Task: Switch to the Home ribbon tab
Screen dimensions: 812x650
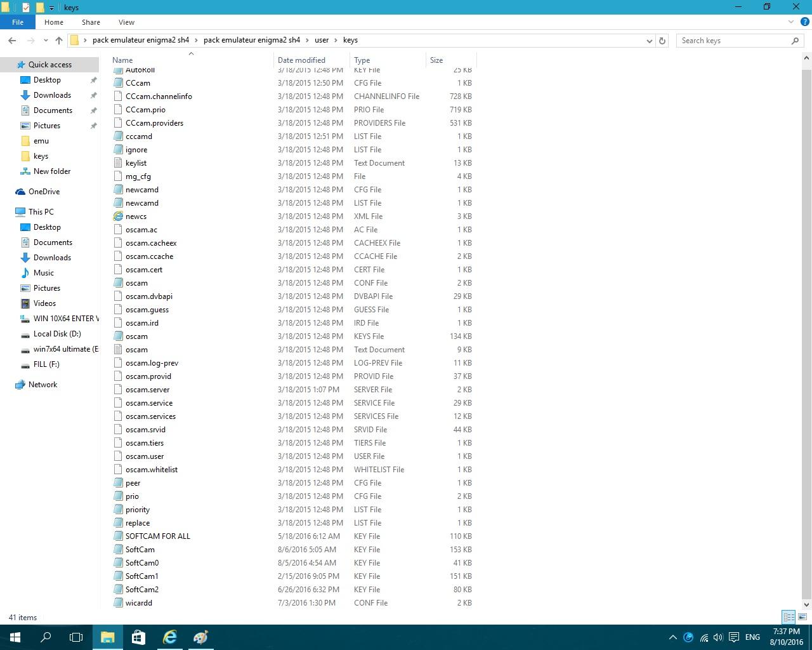Action: click(54, 22)
